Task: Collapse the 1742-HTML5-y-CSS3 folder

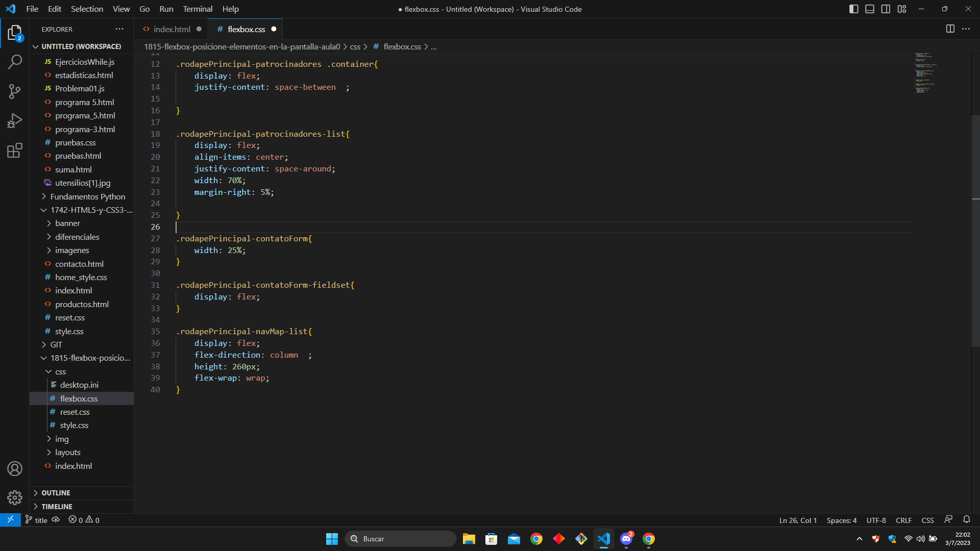Action: coord(82,210)
